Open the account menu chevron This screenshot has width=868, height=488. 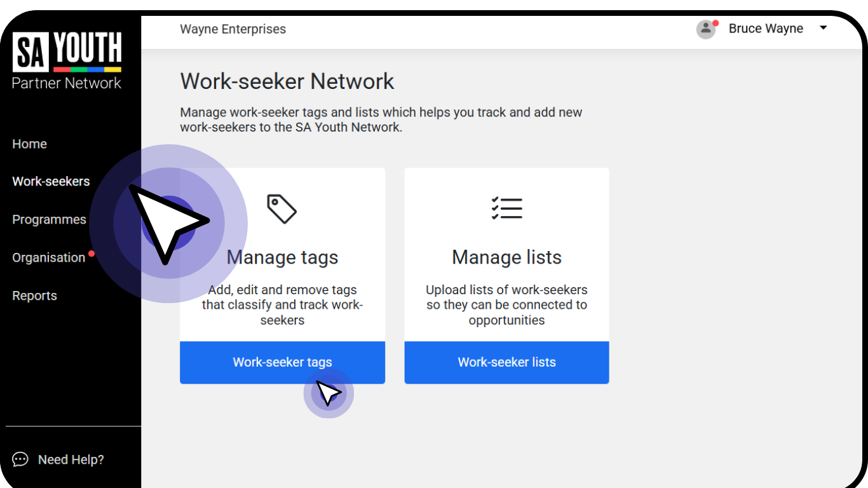click(x=824, y=28)
